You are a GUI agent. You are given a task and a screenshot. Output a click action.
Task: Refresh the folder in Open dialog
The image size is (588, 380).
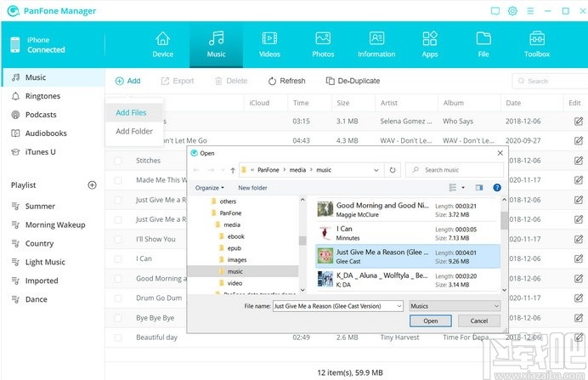393,170
